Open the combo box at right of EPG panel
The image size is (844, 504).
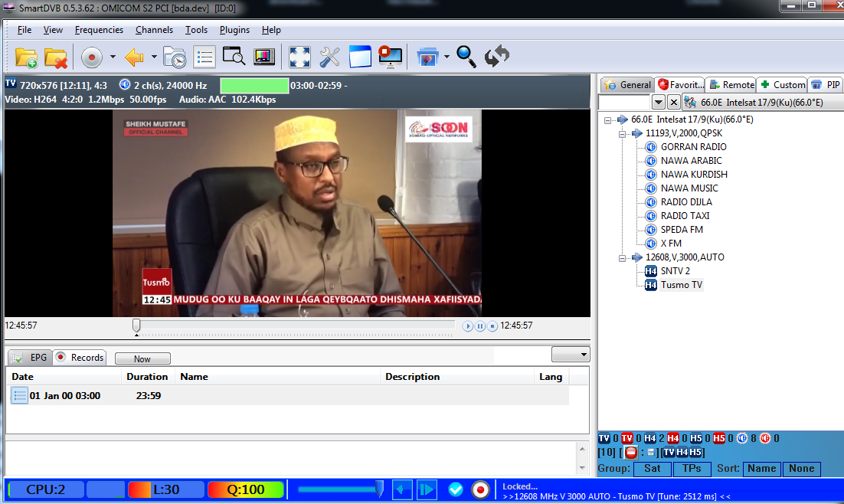click(x=571, y=355)
